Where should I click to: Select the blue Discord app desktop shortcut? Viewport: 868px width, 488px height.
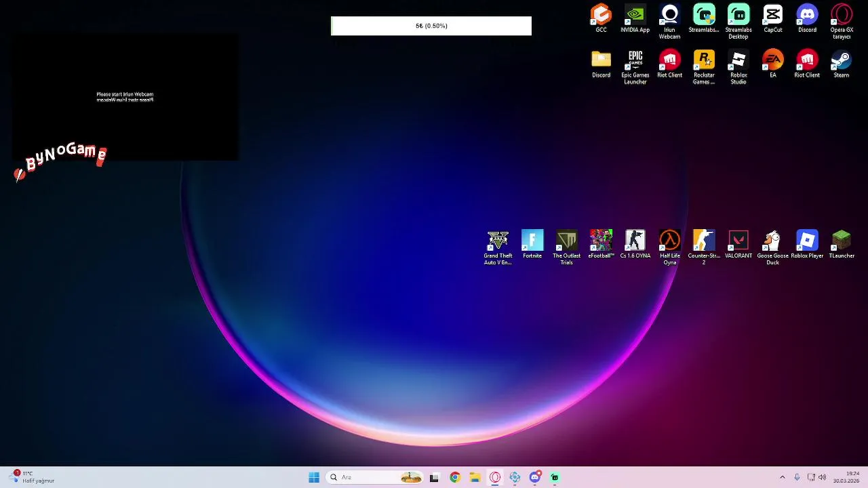(807, 18)
